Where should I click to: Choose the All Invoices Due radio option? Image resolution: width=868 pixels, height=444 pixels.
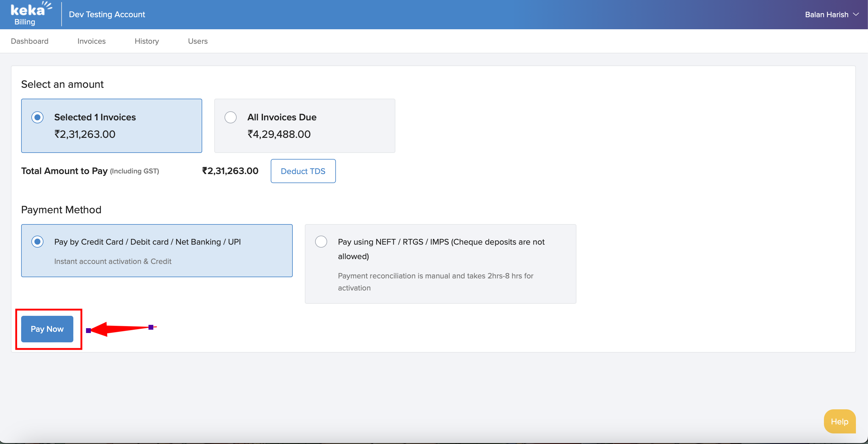[231, 118]
